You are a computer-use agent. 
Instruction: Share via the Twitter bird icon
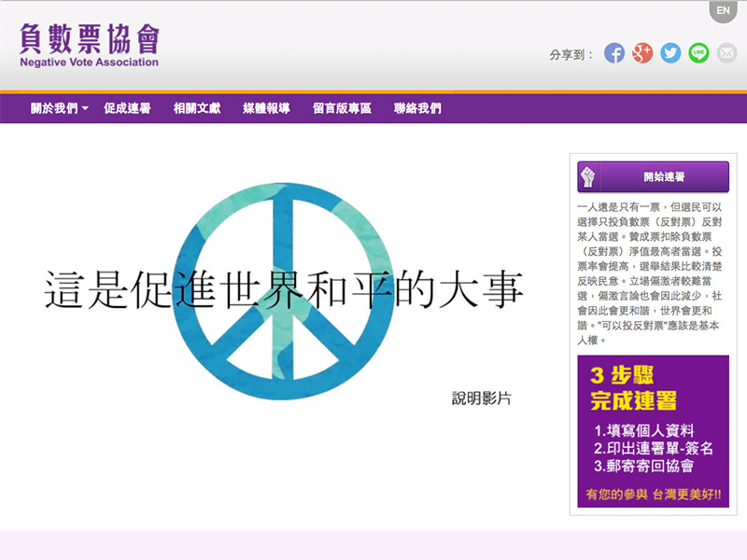click(x=669, y=54)
